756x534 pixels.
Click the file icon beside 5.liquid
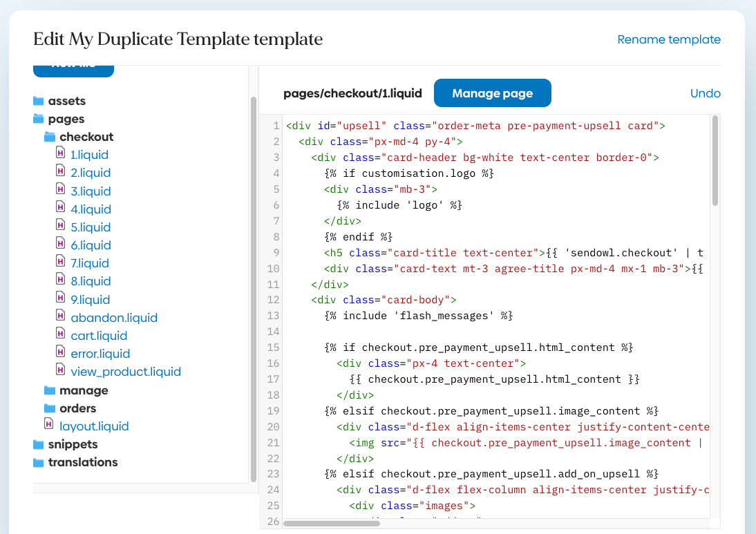tap(60, 226)
